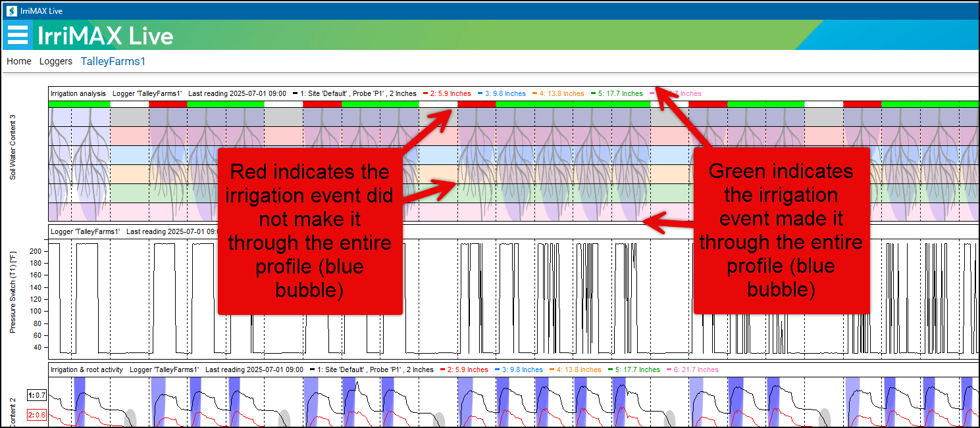Open the hamburger navigation menu

[x=17, y=35]
